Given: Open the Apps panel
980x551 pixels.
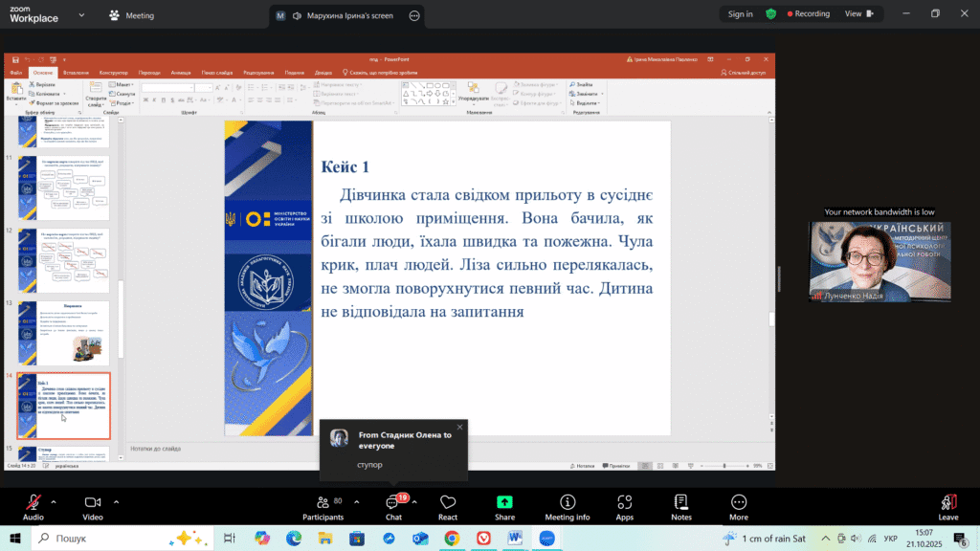Looking at the screenshot, I should click(624, 506).
